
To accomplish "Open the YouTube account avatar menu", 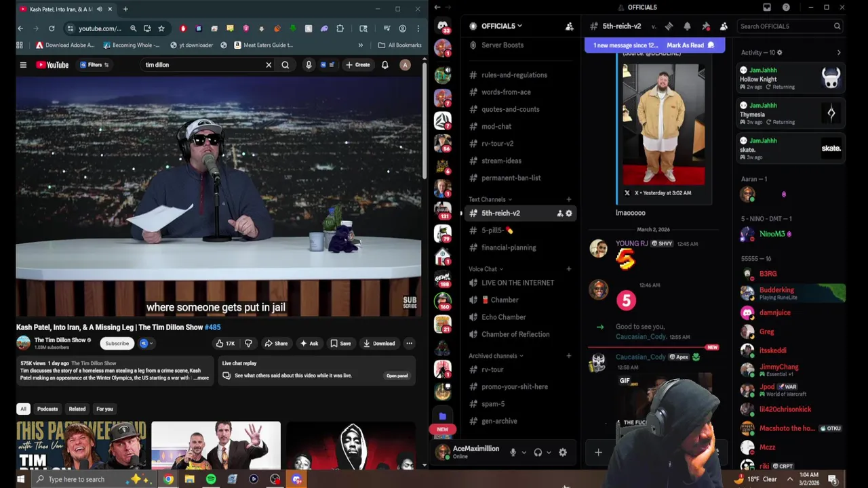I will tap(405, 65).
